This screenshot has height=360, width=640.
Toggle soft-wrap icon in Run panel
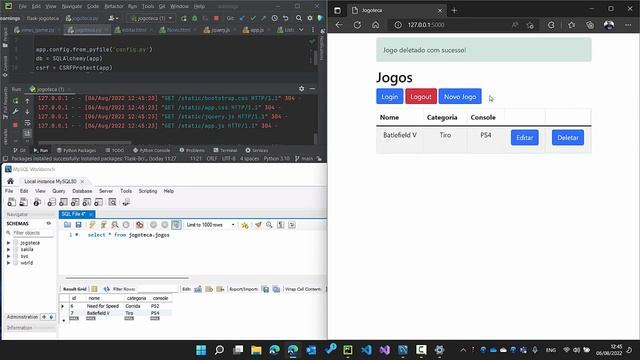click(x=27, y=123)
